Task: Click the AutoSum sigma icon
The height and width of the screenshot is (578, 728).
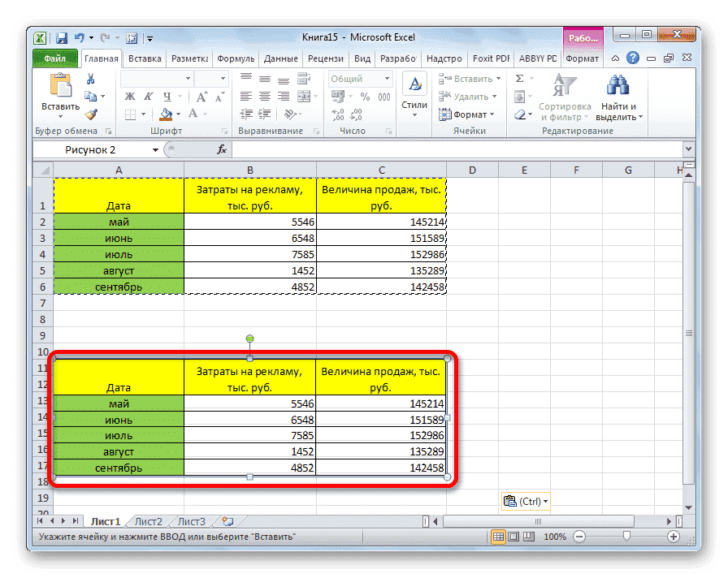Action: coord(518,77)
